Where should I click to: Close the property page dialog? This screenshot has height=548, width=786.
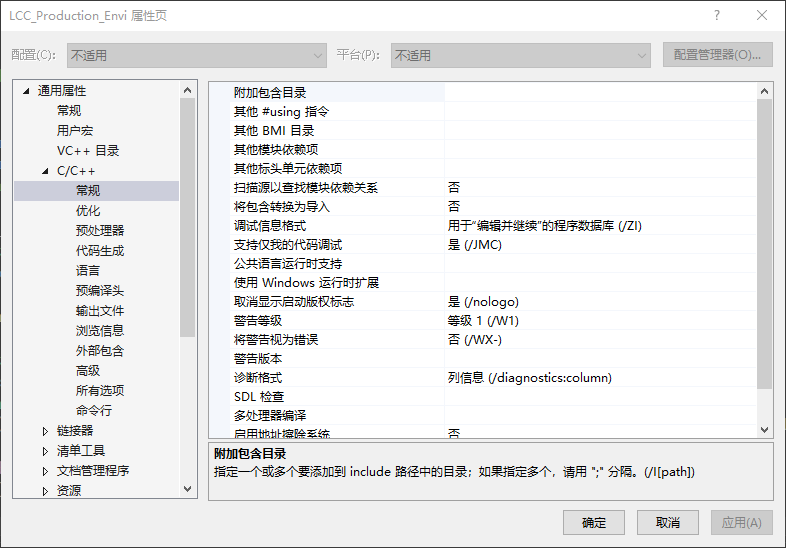tap(762, 16)
